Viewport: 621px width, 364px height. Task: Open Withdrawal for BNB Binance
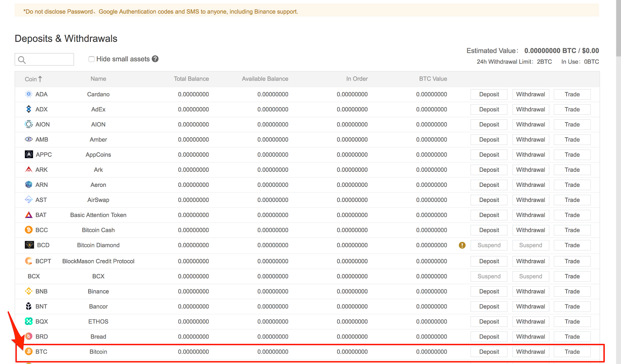pos(531,292)
